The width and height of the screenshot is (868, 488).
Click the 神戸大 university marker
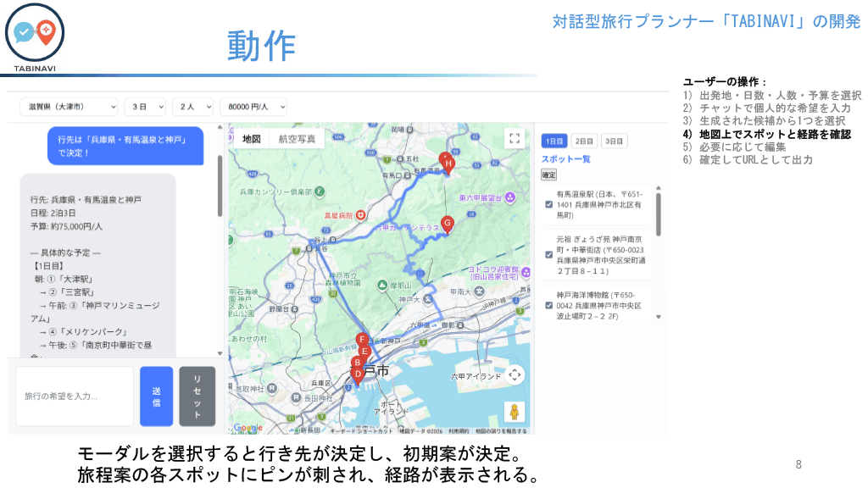click(x=428, y=299)
